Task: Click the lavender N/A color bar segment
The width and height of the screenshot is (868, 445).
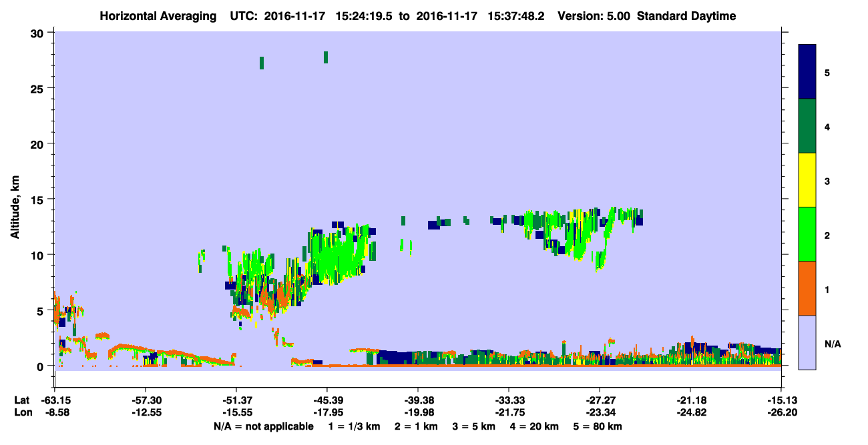Action: point(807,342)
